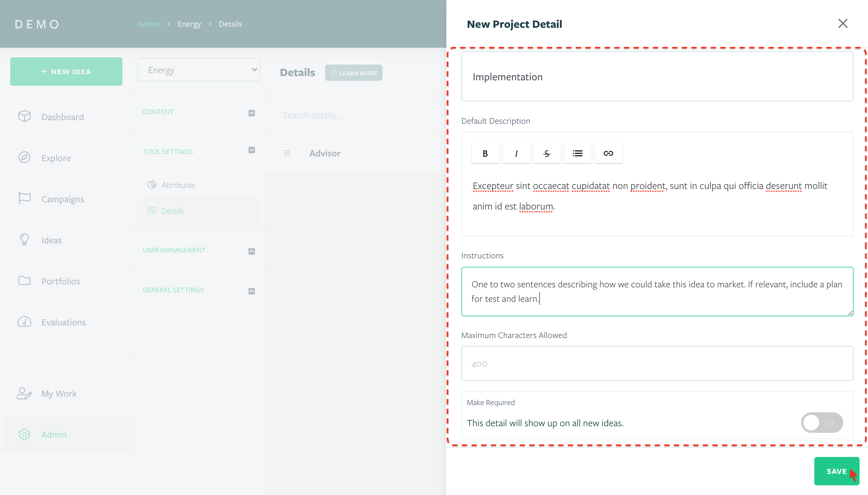Click the New Idea button label
The height and width of the screenshot is (495, 868).
71,72
